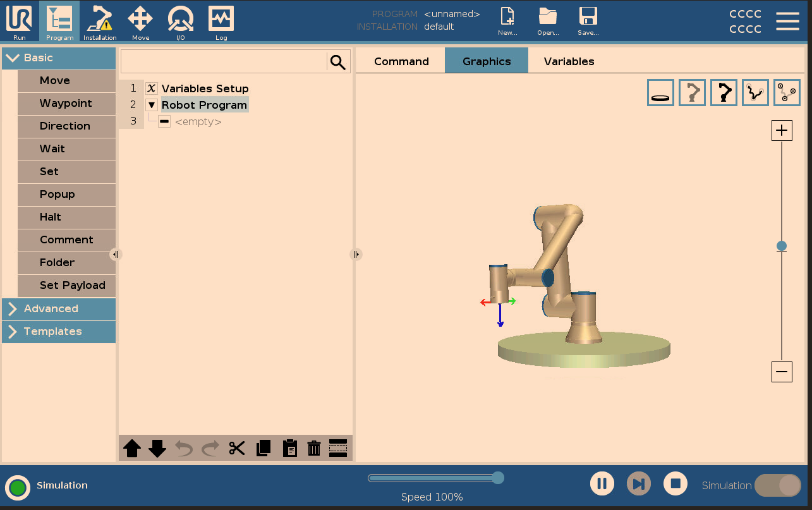Click the green Simulation status indicator
Screen dimensions: 812x510
[x=18, y=487]
